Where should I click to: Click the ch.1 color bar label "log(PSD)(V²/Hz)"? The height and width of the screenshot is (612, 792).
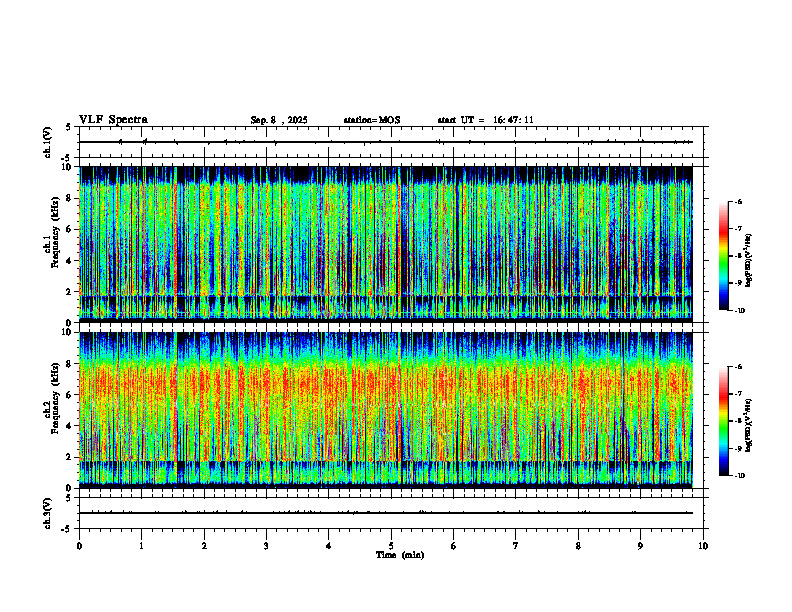749,261
